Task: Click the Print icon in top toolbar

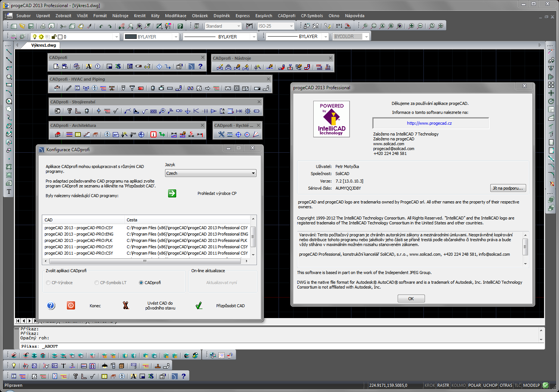Action: 43,26
